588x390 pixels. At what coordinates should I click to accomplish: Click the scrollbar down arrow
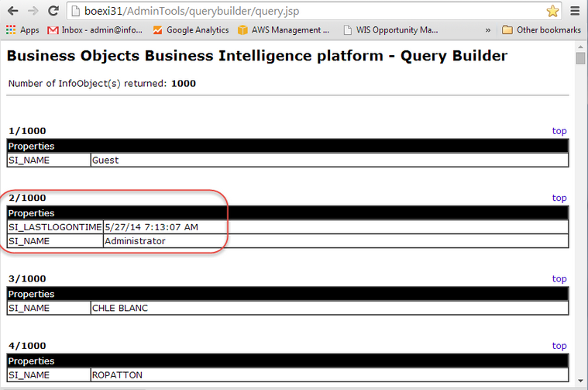tap(580, 381)
